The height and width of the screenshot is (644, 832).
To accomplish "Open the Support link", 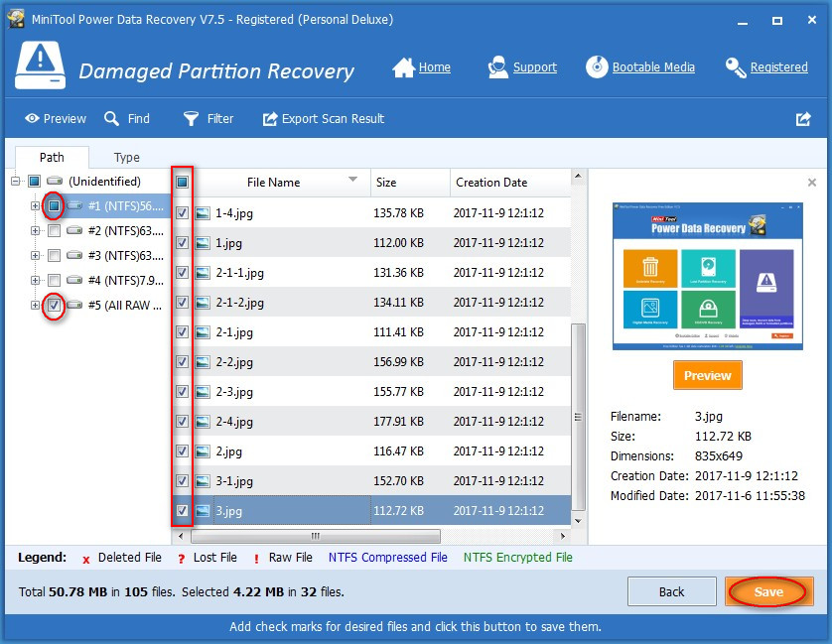I will [x=535, y=67].
